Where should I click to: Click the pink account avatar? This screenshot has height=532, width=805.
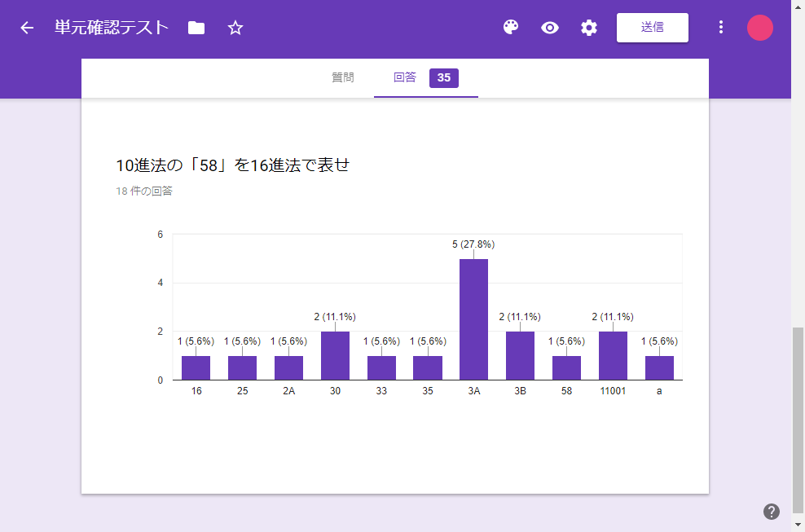(760, 28)
